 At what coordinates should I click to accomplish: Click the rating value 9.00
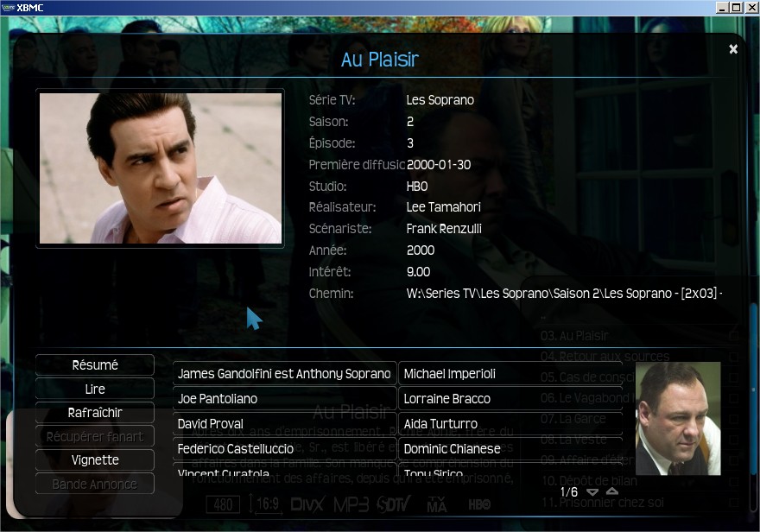[x=418, y=272]
